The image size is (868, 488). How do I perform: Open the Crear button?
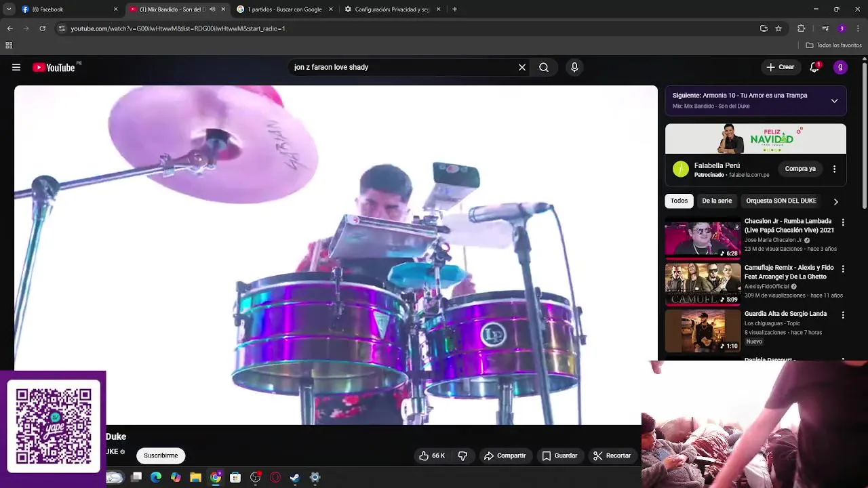pyautogui.click(x=781, y=67)
